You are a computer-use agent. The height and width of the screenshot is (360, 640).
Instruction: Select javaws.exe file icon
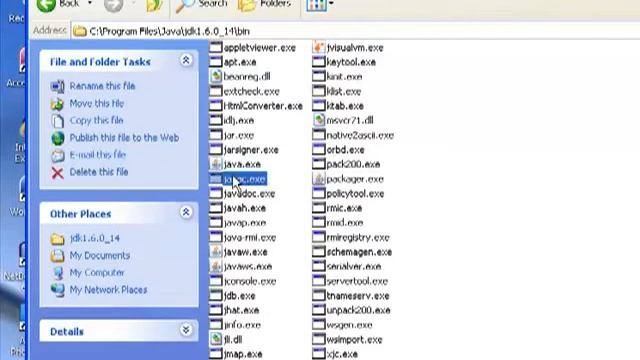coord(216,266)
